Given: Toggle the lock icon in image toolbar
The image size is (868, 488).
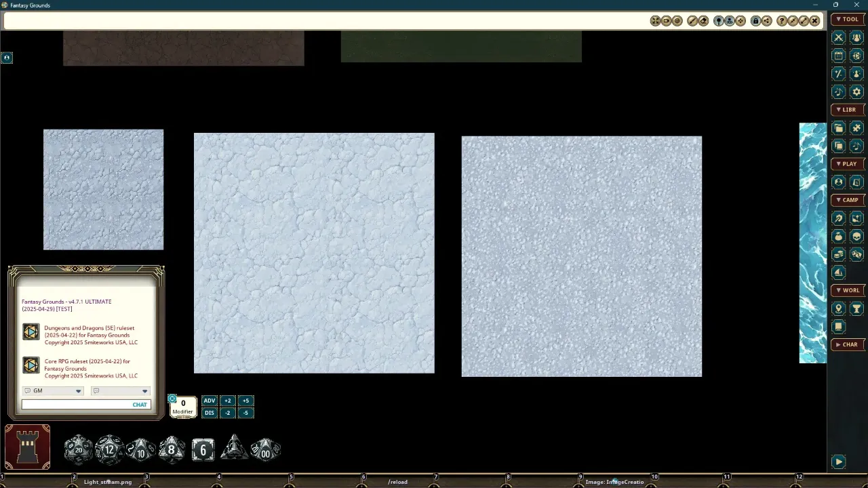Looking at the screenshot, I should [755, 21].
